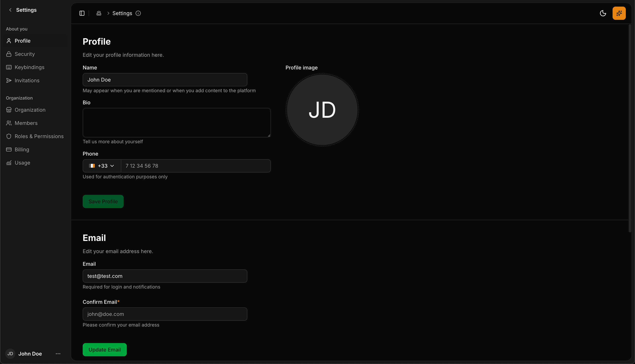Click the home icon in the breadcrumb
Screen dimensions: 635x364
[x=99, y=13]
